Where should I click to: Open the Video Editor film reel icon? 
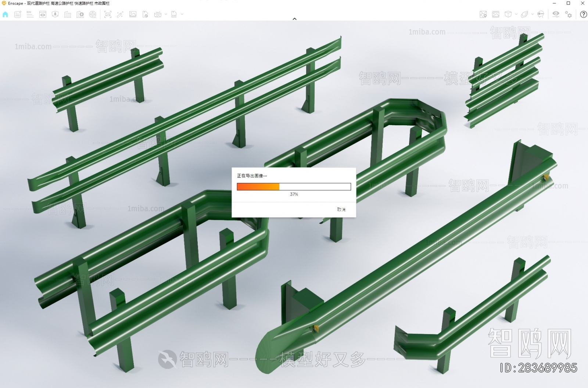pos(93,14)
